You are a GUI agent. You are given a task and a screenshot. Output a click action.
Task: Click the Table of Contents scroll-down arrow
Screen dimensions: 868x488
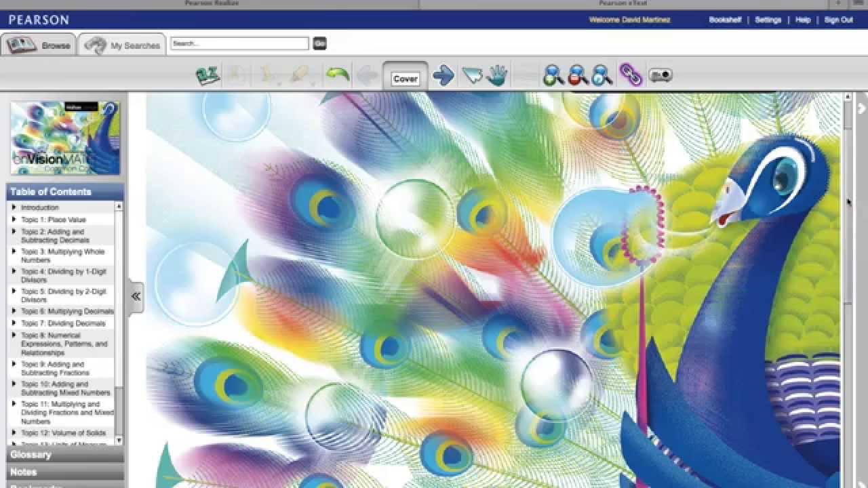coord(119,441)
